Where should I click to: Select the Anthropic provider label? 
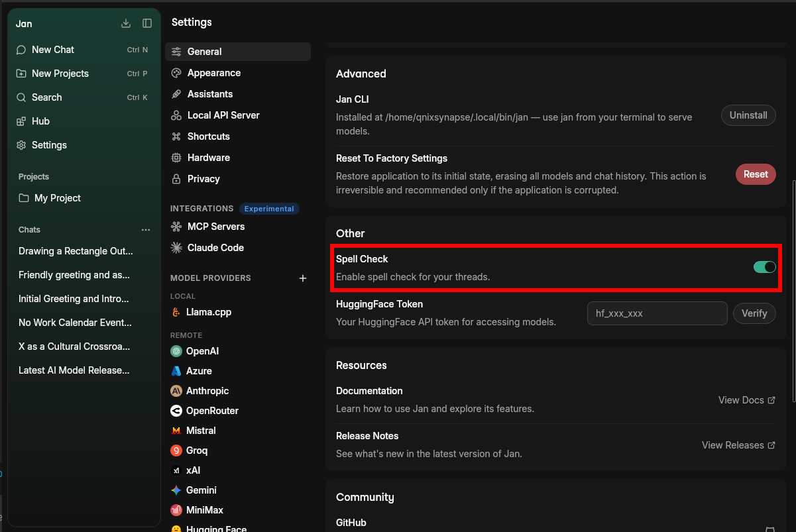[x=207, y=391]
